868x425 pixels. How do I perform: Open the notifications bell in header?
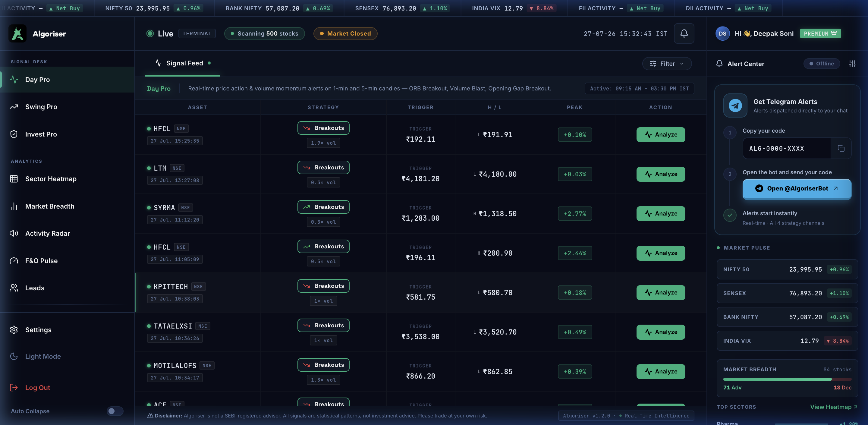click(684, 33)
